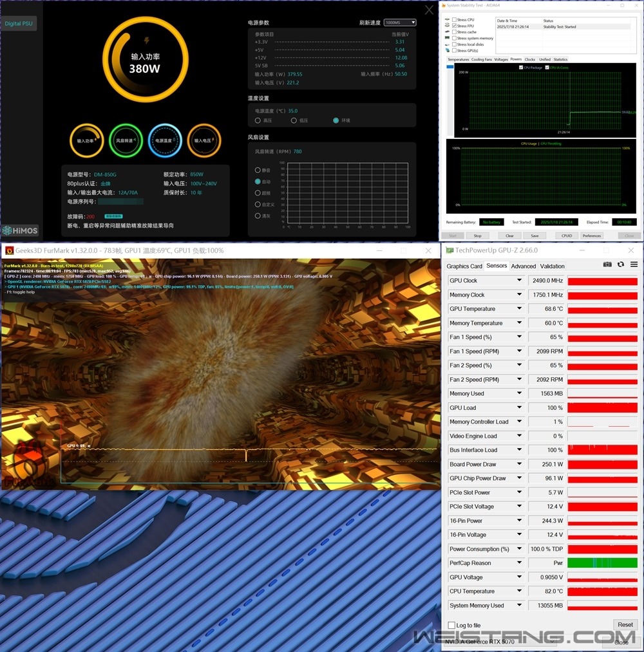Screen dimensions: 644x652
Task: Click the memory chip icon beside Stress system memory
Action: [x=447, y=38]
